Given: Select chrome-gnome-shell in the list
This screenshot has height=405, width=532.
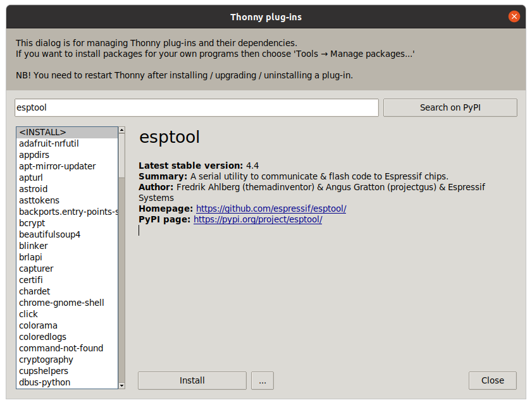Looking at the screenshot, I should (67, 303).
